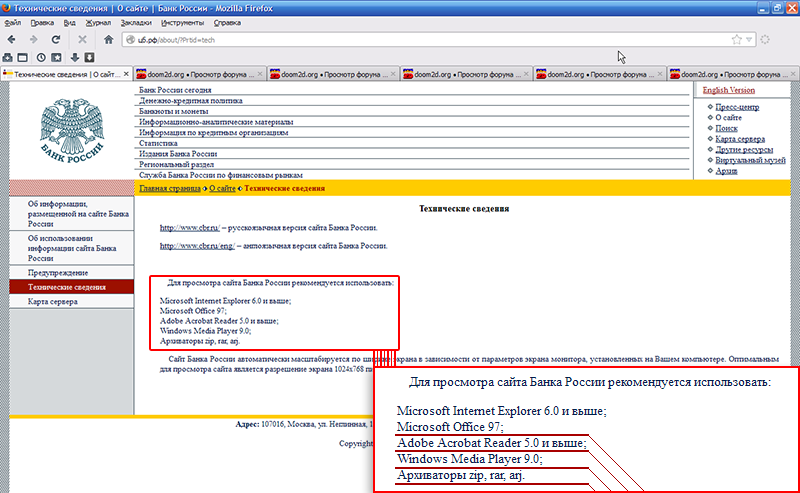The height and width of the screenshot is (493, 800).
Task: Switch to the second doom2d.org tab
Action: coord(331,74)
